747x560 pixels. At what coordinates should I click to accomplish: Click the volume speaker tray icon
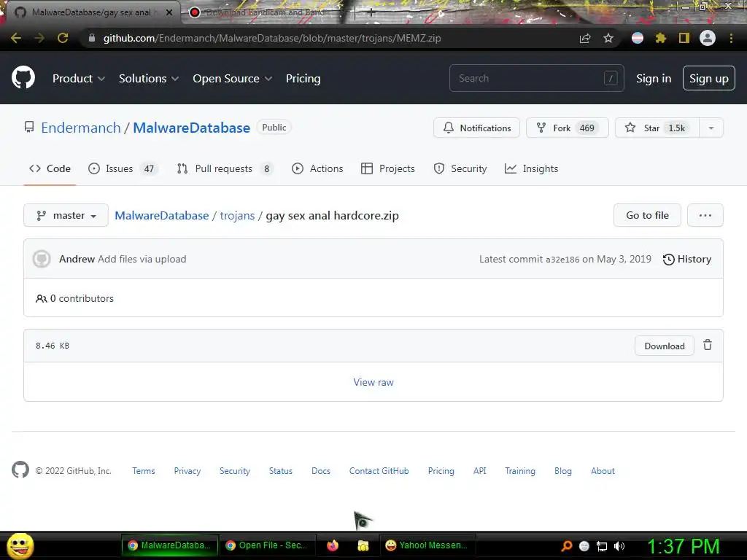coord(619,546)
